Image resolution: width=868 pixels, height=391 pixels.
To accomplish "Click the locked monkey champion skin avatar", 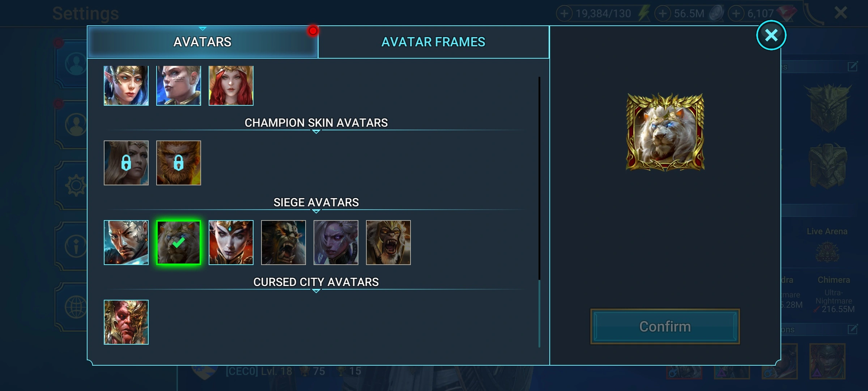I will tap(178, 163).
